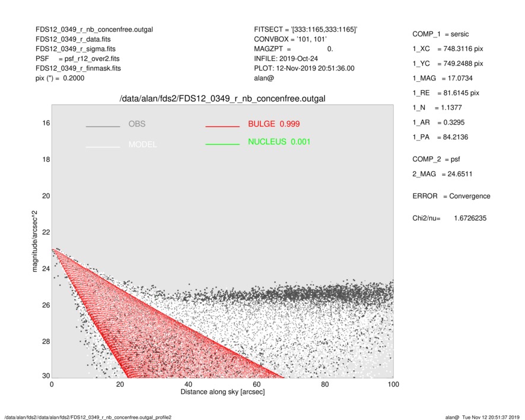525x420 pixels.
Task: Click the OBS legend label
Action: pos(137,124)
